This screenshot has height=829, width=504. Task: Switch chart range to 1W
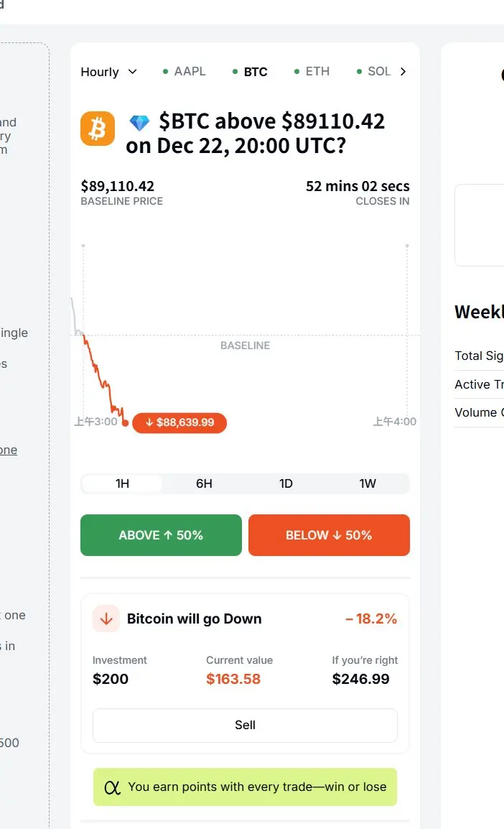pos(368,483)
